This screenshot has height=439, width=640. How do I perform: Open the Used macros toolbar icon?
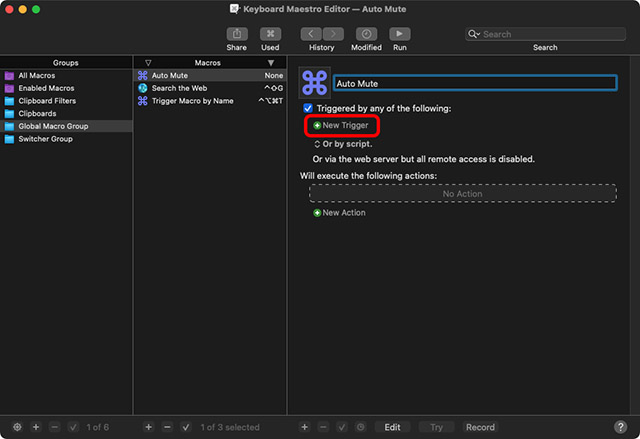[270, 34]
